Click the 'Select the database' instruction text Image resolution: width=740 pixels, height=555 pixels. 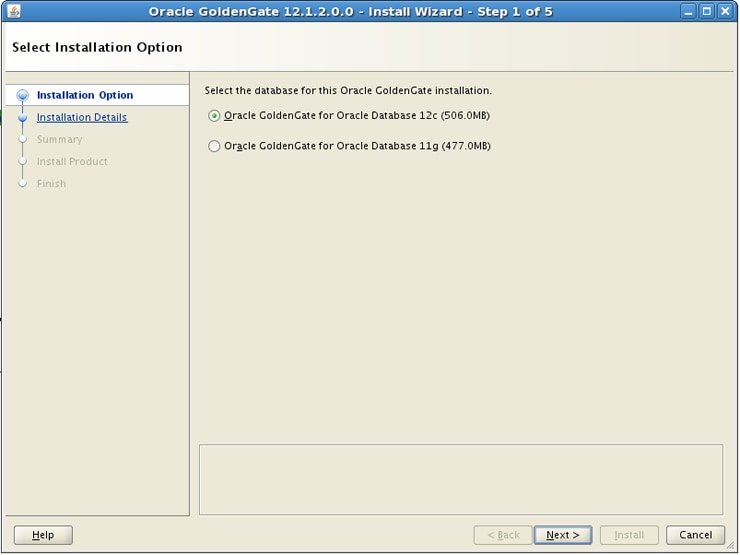(348, 91)
